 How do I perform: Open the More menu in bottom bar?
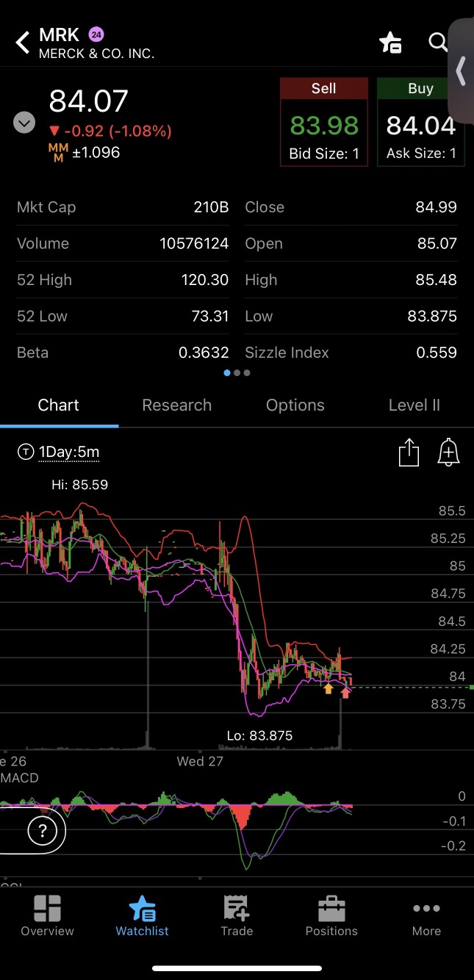(x=426, y=915)
